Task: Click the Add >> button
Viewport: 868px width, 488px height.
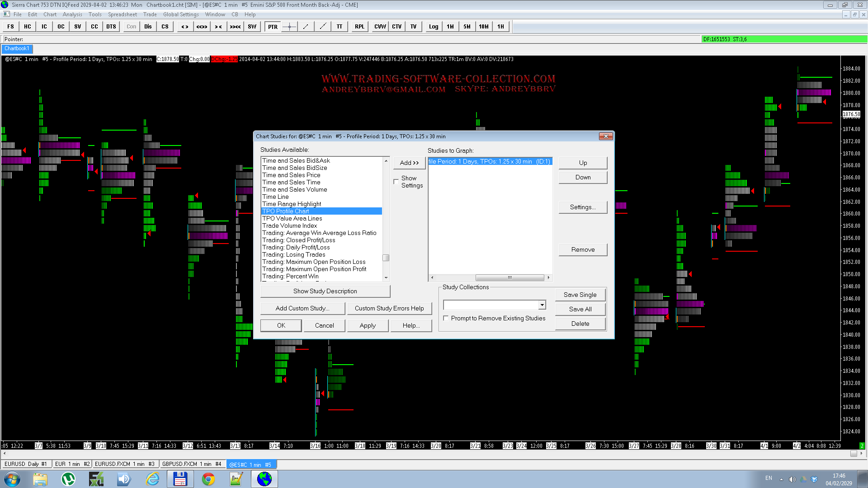Action: tap(409, 163)
